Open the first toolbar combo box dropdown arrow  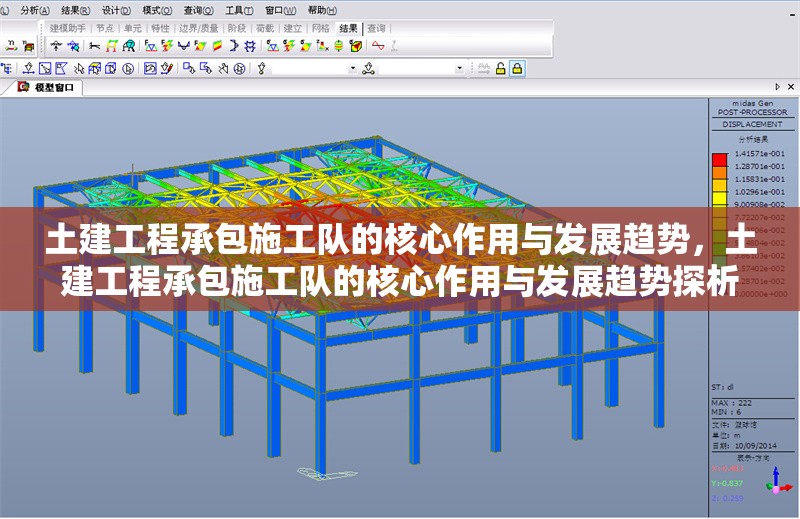coord(353,68)
